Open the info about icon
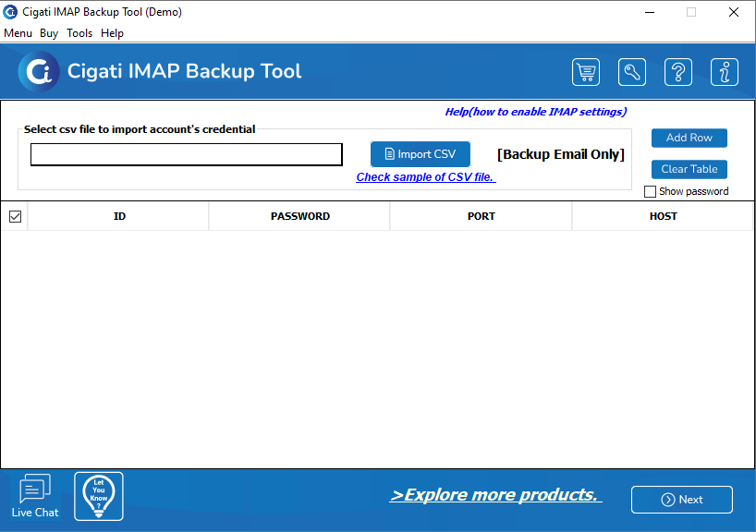Viewport: 756px width, 532px height. [x=725, y=72]
